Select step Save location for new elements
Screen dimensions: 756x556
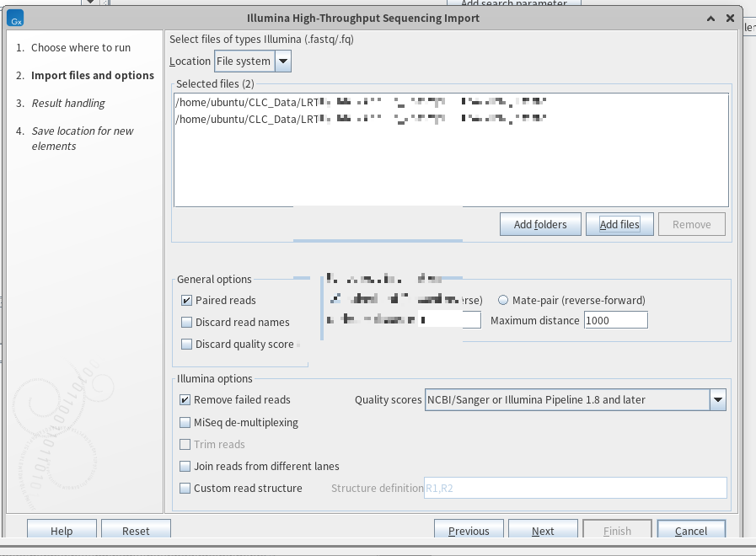[83, 138]
